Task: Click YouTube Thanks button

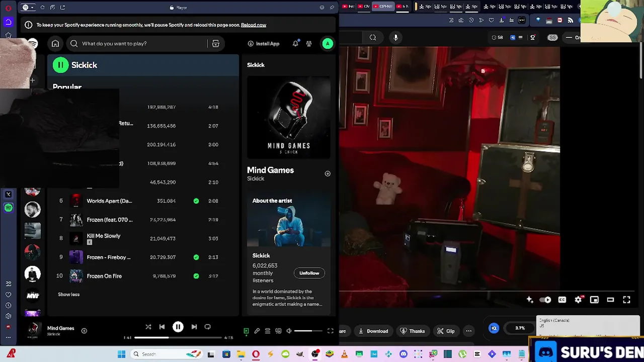Action: [x=412, y=331]
